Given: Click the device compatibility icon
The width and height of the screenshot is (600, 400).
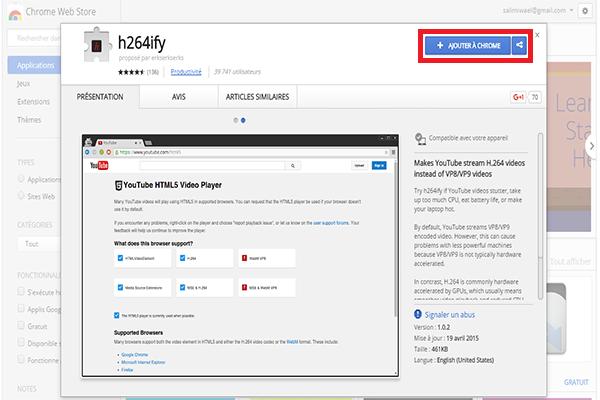Looking at the screenshot, I should [420, 139].
